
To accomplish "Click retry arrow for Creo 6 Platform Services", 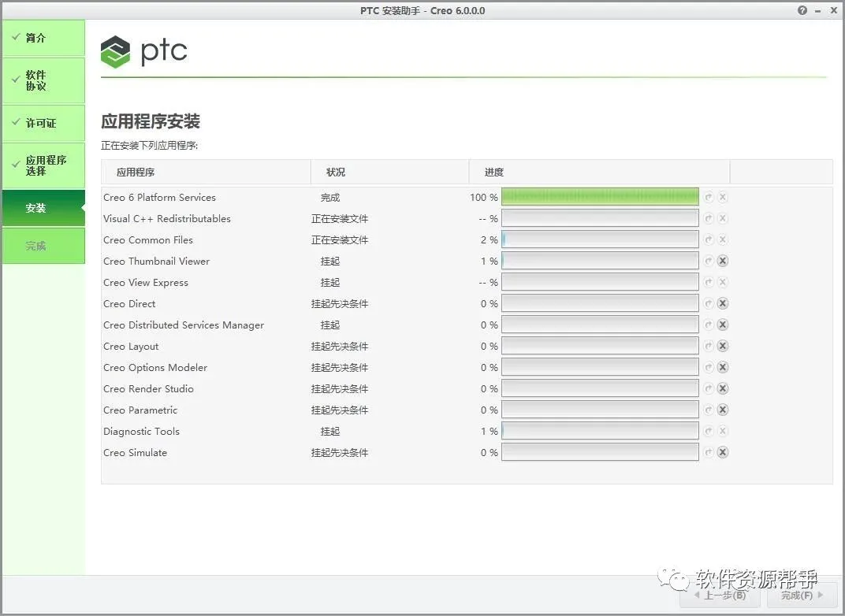I will pos(709,197).
